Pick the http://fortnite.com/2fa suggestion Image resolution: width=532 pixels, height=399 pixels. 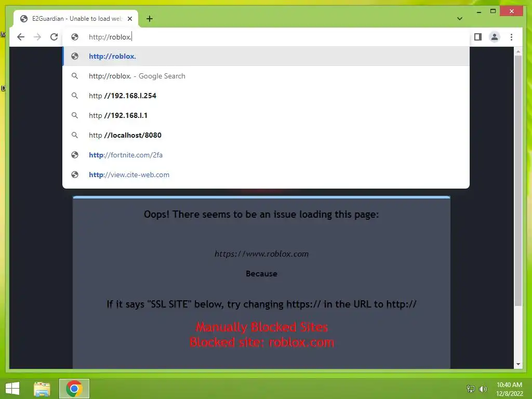(266, 155)
